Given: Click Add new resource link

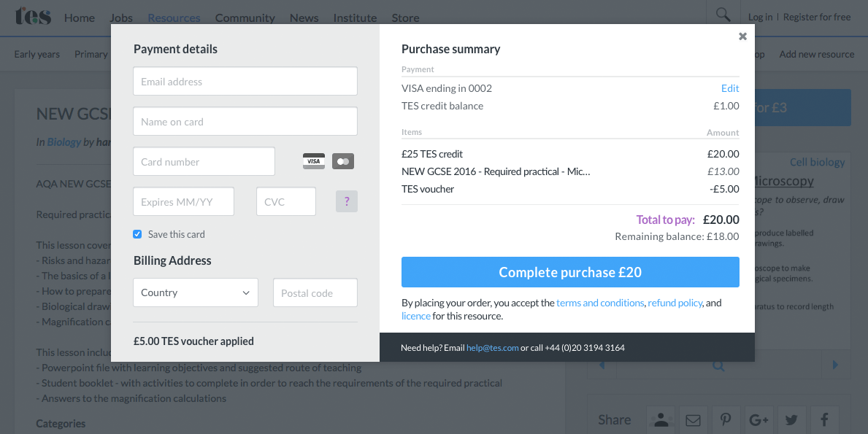Looking at the screenshot, I should 816,54.
